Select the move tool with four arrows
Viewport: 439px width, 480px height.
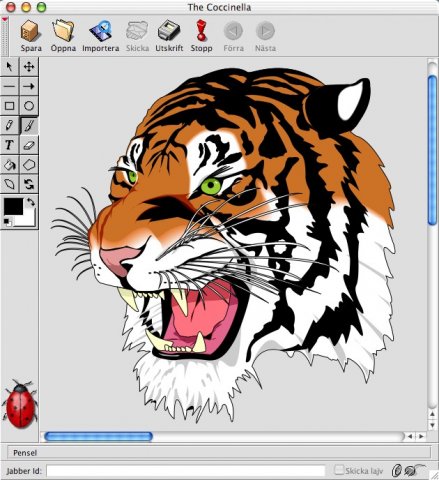point(29,67)
